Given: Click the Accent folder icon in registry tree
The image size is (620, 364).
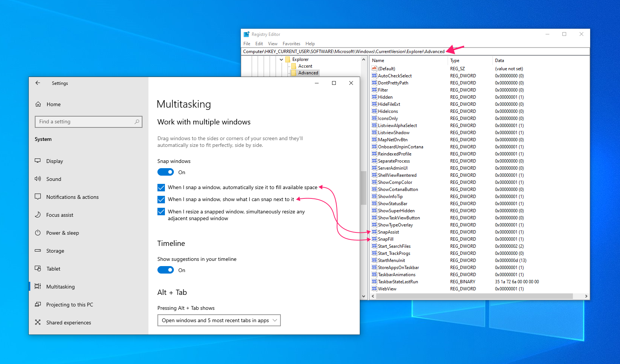Looking at the screenshot, I should (x=294, y=66).
